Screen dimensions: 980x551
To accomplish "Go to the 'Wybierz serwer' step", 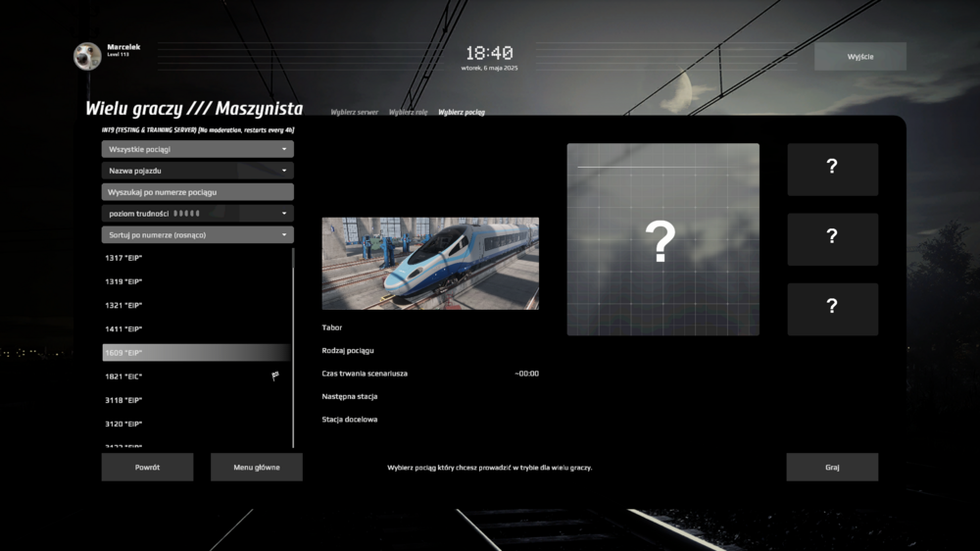I will (355, 112).
